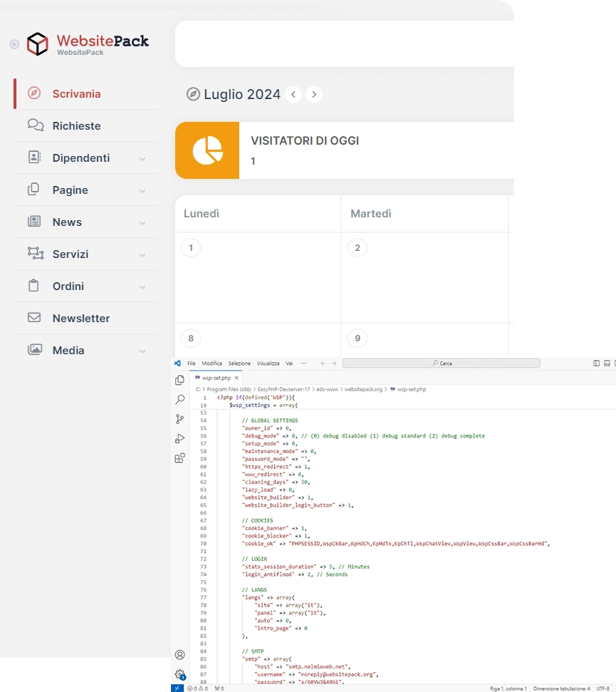Open Source Control view in VS Code

pos(179,419)
